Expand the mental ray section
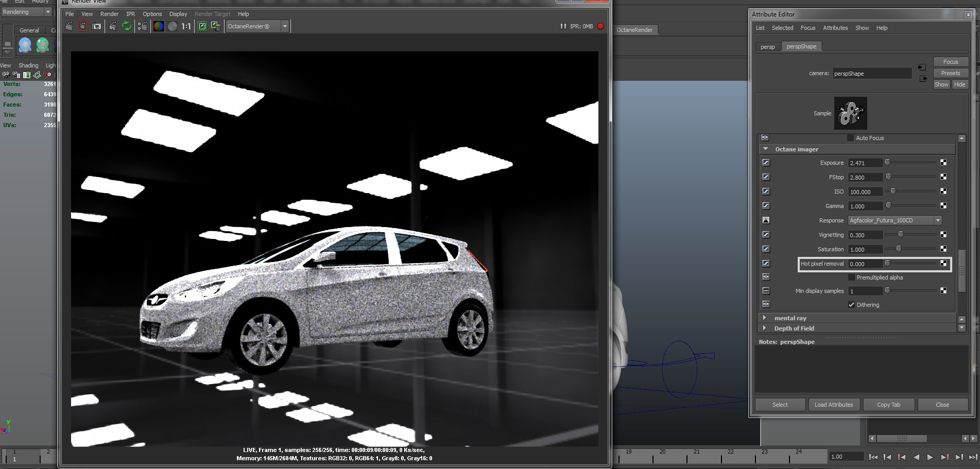 point(765,318)
